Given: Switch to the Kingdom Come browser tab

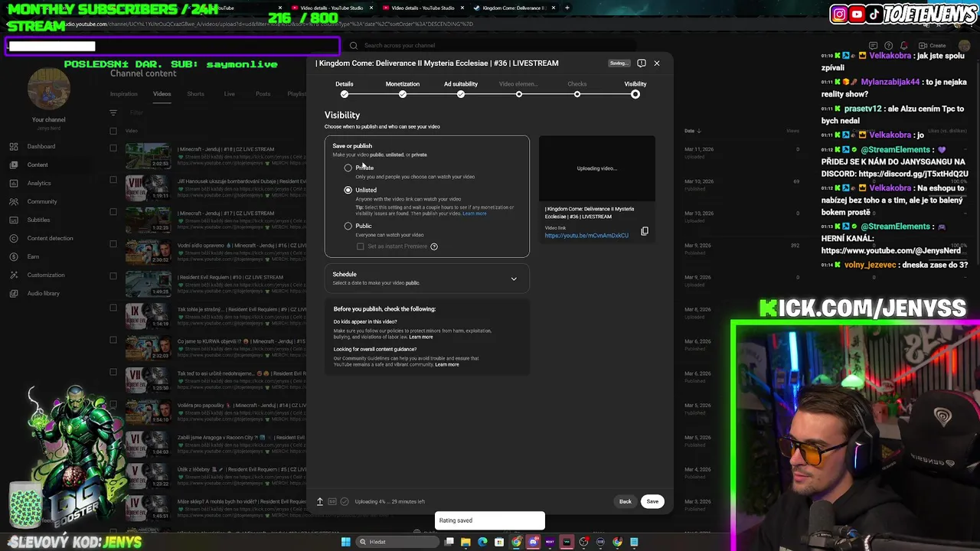Looking at the screenshot, I should tap(513, 8).
